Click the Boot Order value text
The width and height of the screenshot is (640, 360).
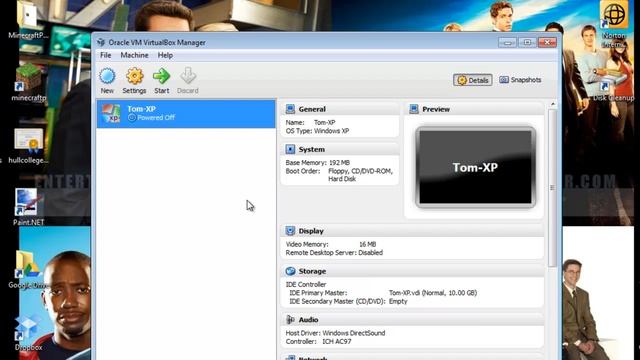pyautogui.click(x=360, y=175)
